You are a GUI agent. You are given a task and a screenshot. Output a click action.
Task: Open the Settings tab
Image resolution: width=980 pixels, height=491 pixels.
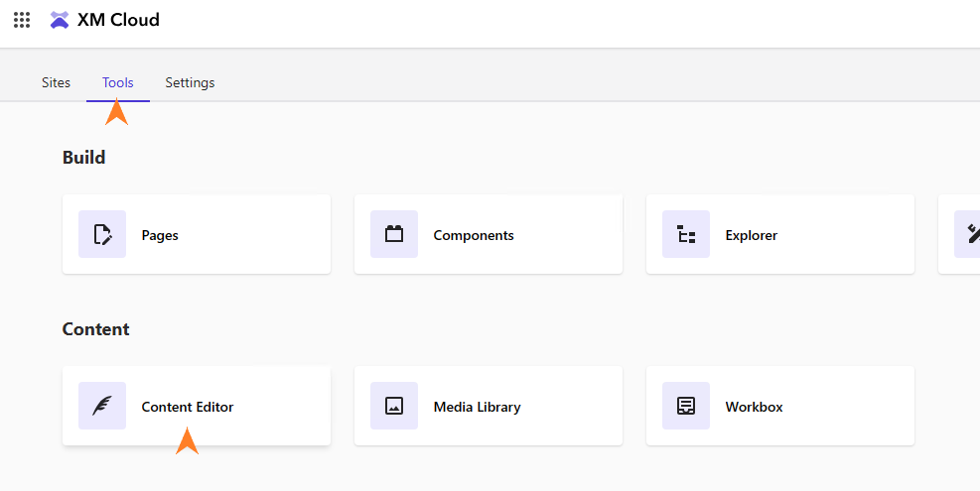coord(190,82)
